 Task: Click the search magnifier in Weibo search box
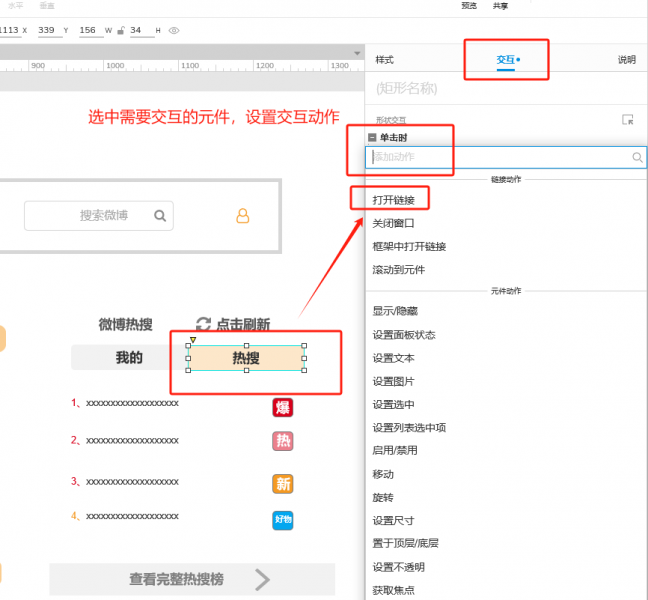pos(160,216)
